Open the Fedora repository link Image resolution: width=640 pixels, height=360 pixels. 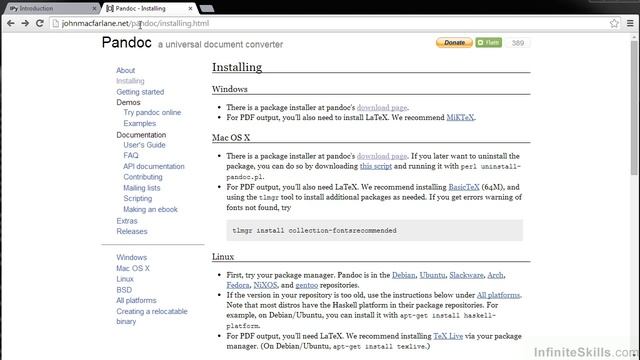(x=238, y=285)
